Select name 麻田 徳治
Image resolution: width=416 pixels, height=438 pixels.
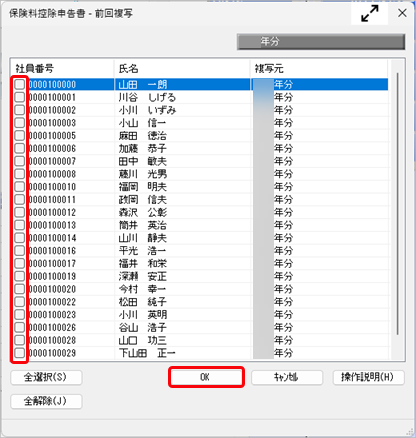point(143,135)
